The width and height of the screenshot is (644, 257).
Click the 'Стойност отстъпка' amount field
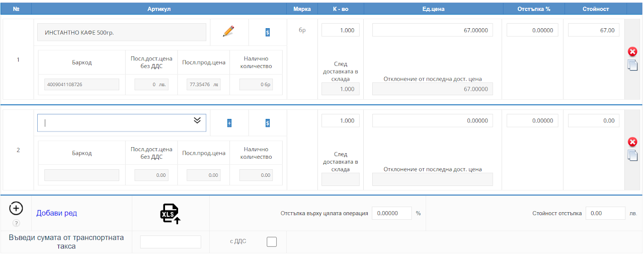[x=606, y=213]
